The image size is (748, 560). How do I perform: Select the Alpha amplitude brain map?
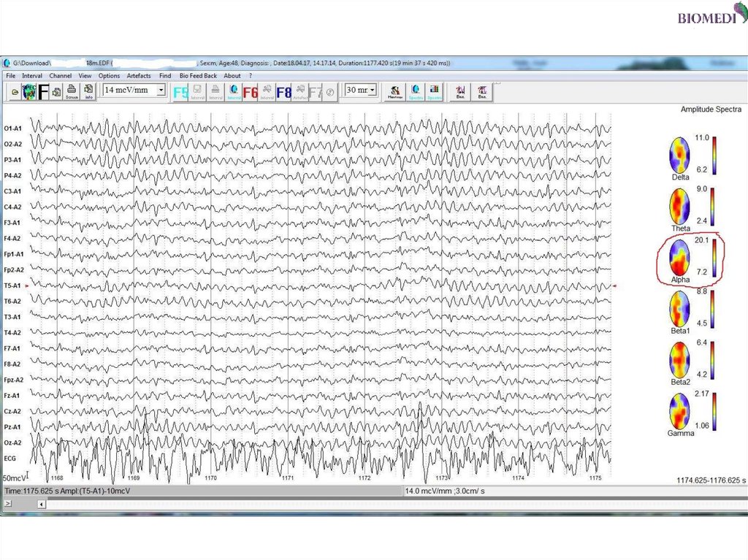tap(680, 258)
